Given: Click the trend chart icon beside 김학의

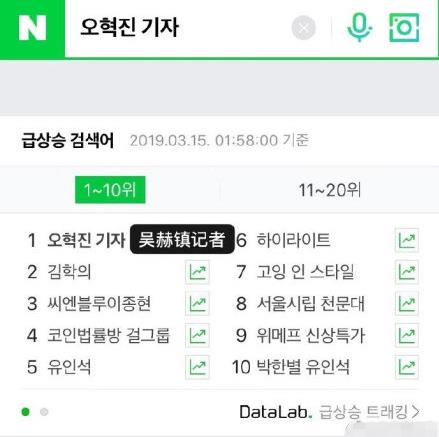Looking at the screenshot, I should pos(197,272).
